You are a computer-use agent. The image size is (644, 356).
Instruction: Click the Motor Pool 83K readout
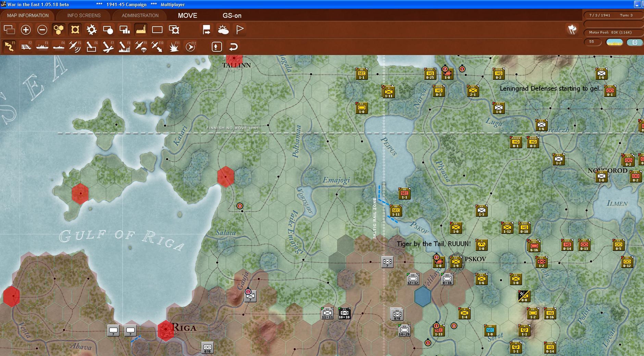pos(610,32)
